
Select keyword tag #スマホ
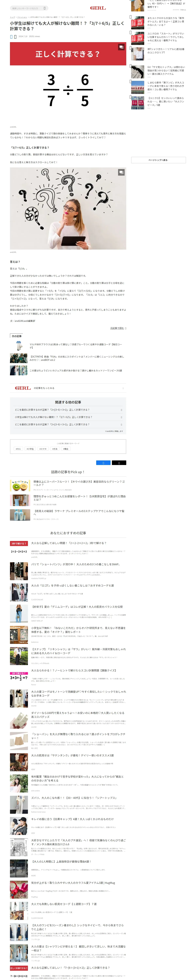(43, 449)
